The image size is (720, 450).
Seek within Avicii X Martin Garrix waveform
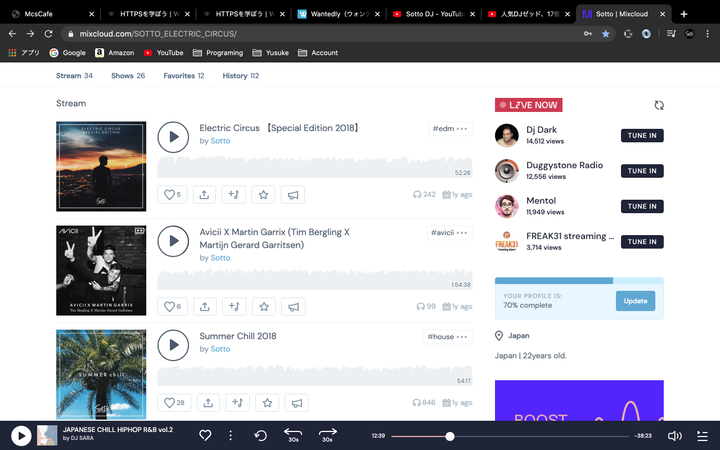(315, 279)
